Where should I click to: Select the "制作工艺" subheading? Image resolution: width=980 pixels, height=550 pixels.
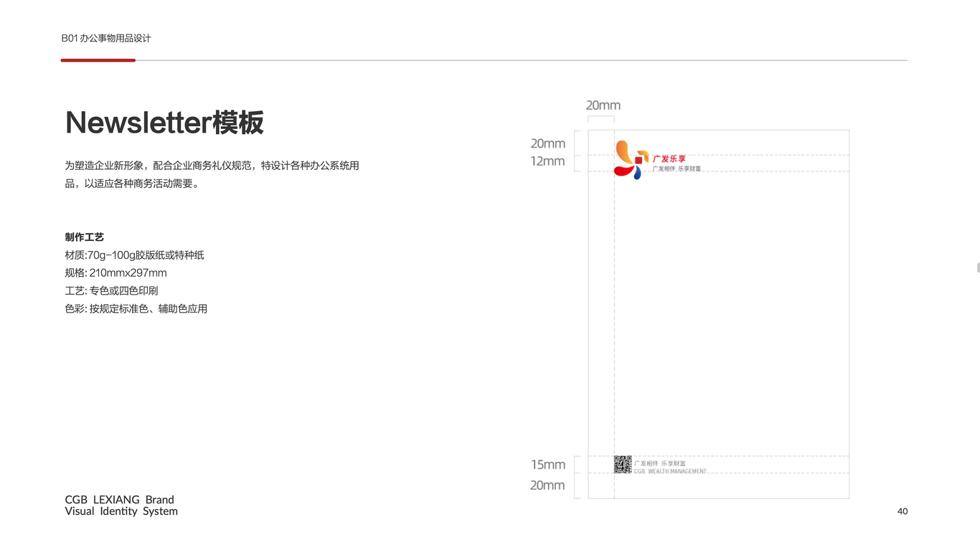coord(85,237)
